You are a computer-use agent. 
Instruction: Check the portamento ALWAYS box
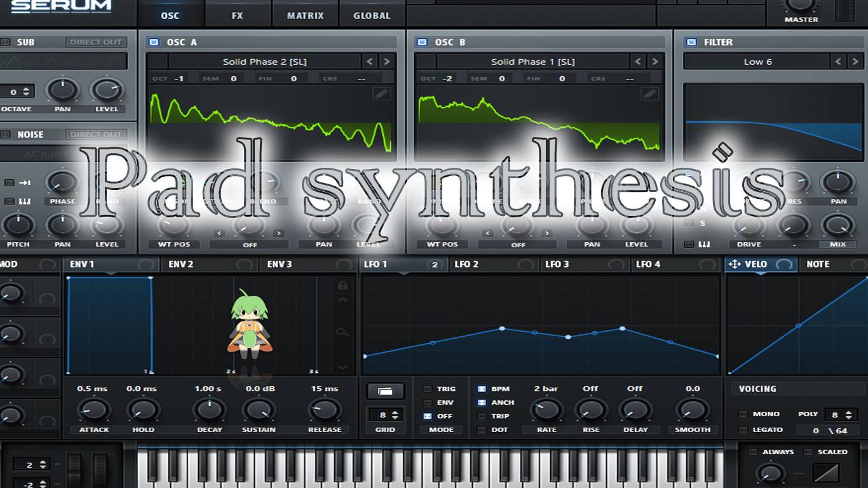pyautogui.click(x=754, y=452)
